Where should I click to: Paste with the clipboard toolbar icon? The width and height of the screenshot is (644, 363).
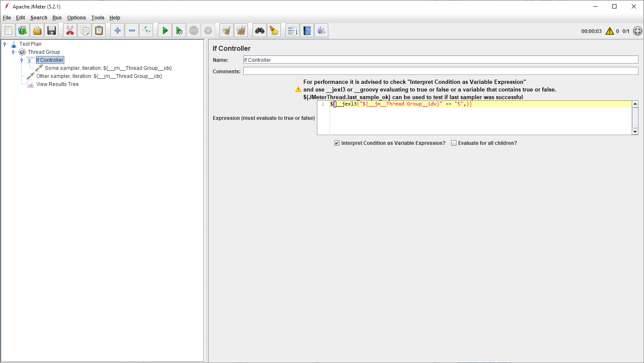pyautogui.click(x=99, y=30)
